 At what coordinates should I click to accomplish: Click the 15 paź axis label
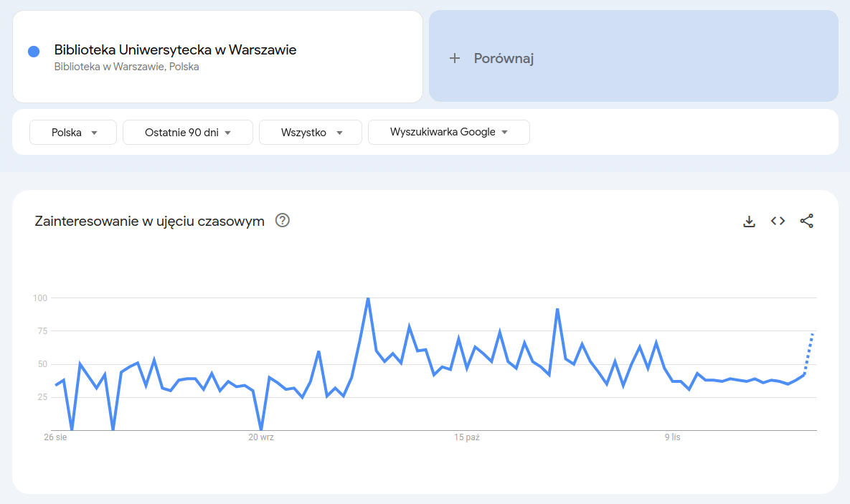click(467, 437)
